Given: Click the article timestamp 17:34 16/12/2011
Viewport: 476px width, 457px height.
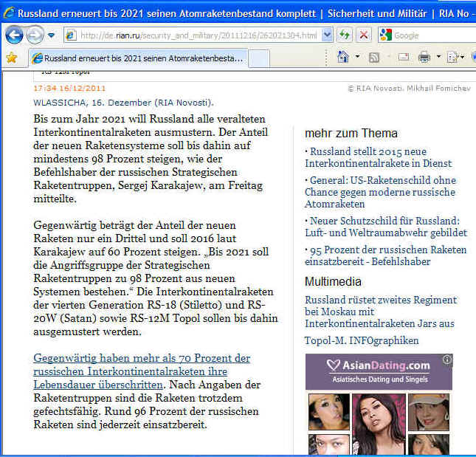Looking at the screenshot, I should coord(69,89).
